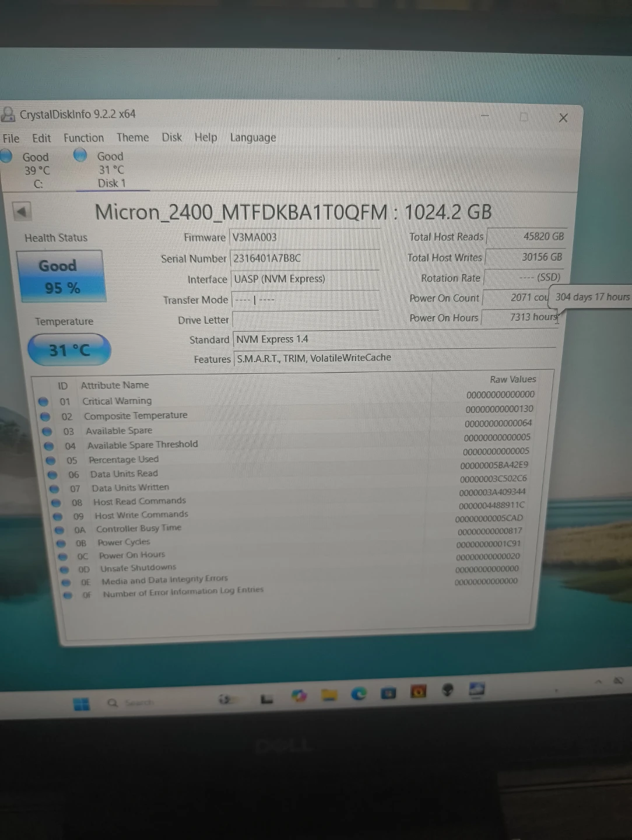Viewport: 632px width, 840px height.
Task: Select the Disk 1 Good 31 °C tab
Action: [x=111, y=170]
